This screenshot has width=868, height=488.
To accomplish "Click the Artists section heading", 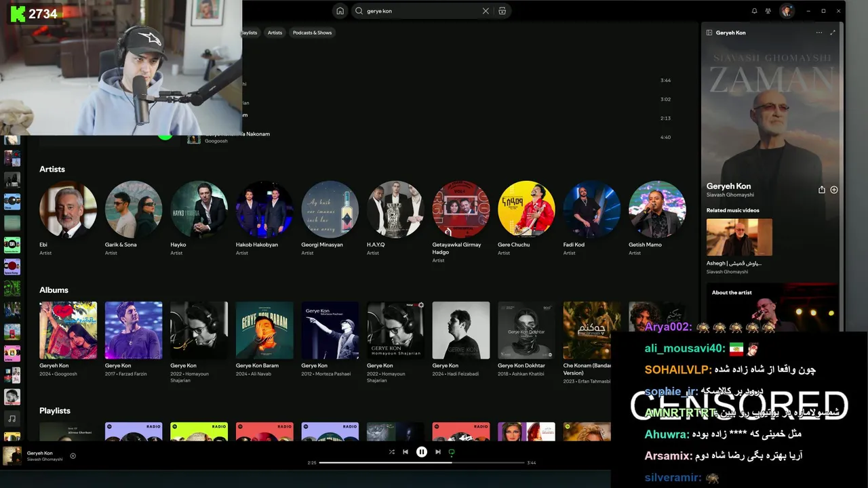I will click(52, 169).
